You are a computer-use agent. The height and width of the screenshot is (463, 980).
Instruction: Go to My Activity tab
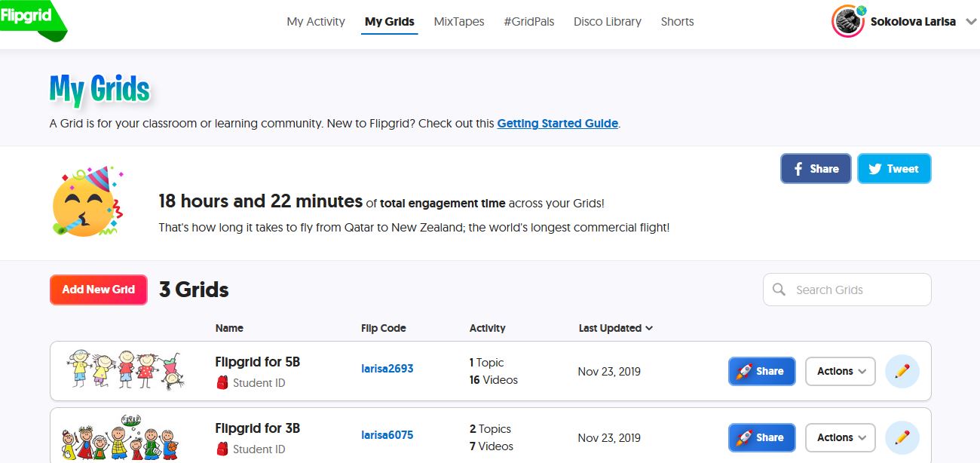[x=316, y=22]
